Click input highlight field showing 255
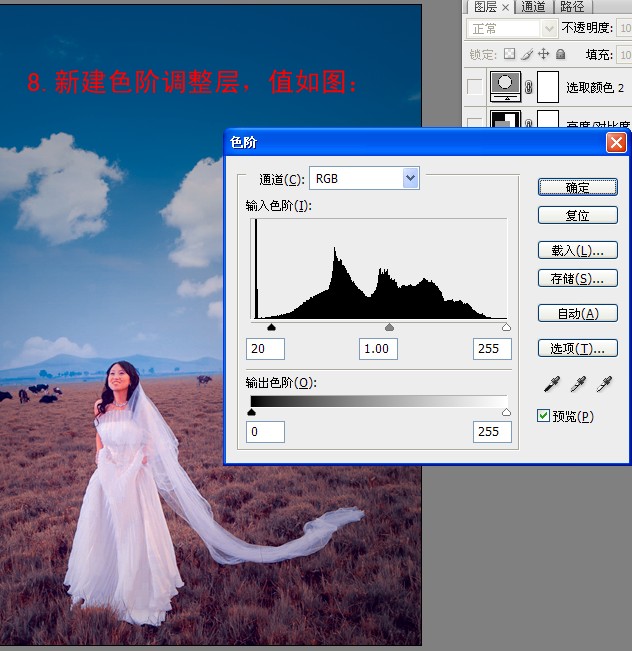Image resolution: width=632 pixels, height=651 pixels. point(492,349)
